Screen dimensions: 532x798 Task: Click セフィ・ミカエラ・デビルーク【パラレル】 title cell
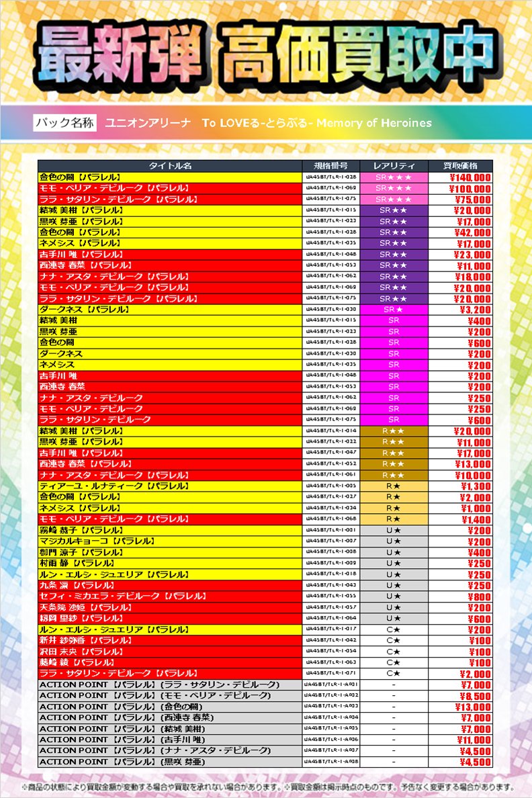click(x=170, y=596)
